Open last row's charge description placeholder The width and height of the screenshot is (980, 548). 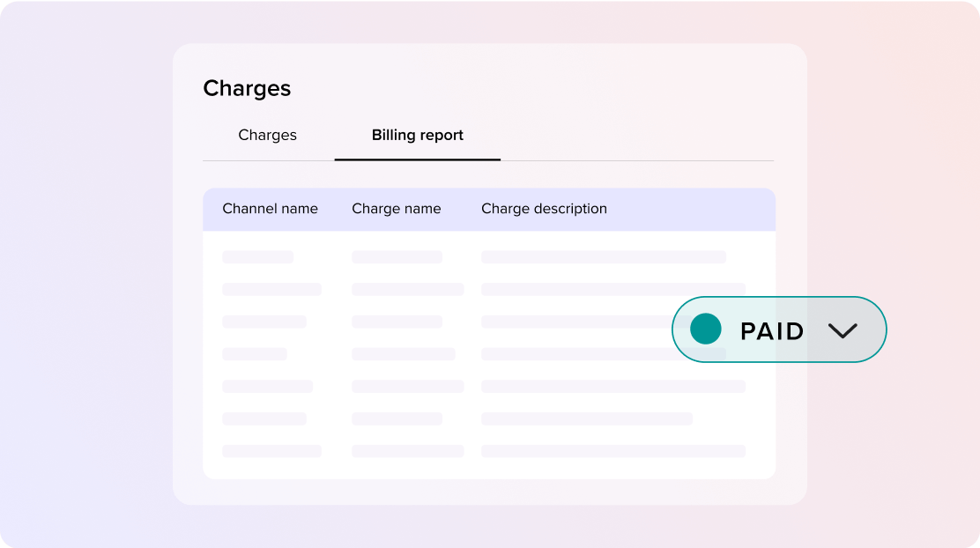[x=612, y=451]
